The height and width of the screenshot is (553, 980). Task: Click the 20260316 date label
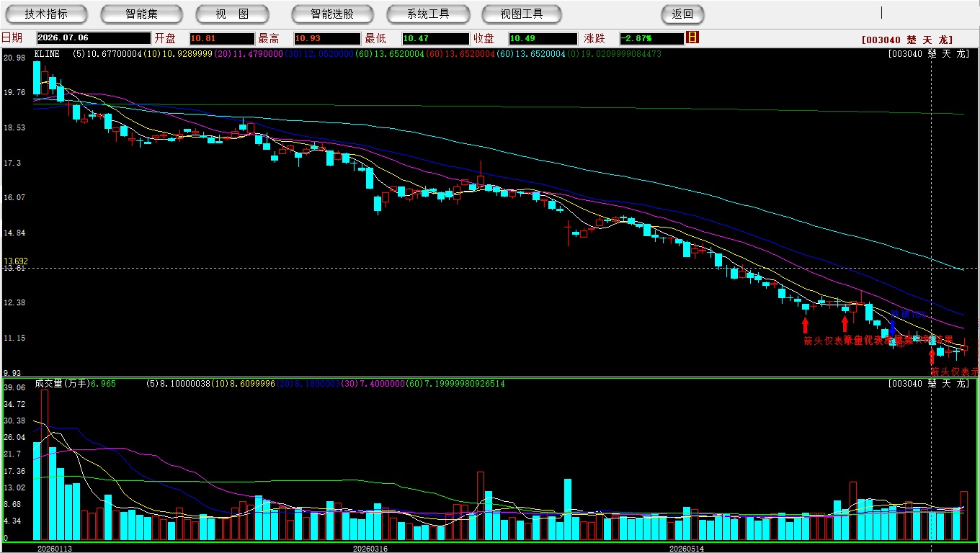370,549
